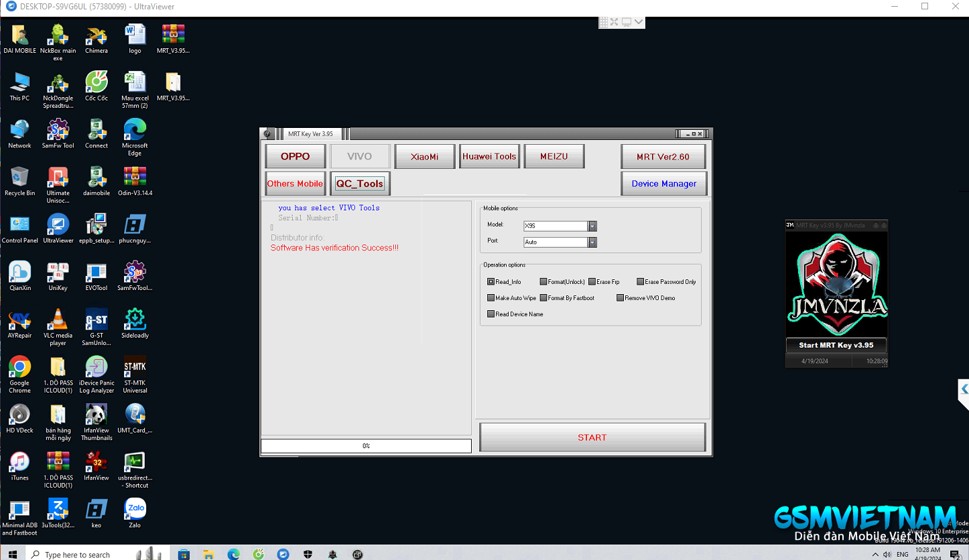Expand the Port dropdown showing Auto
This screenshot has height=560, width=969.
(592, 242)
